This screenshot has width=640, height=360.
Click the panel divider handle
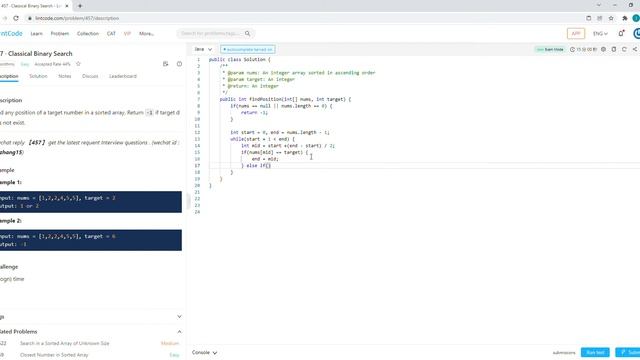[x=188, y=202]
